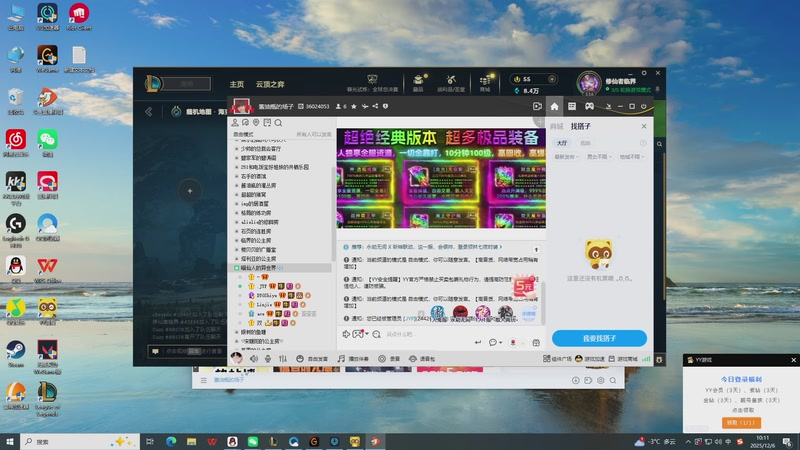Expand the 糖贝贝的广播室 channel
The height and width of the screenshot is (450, 800).
click(258, 249)
